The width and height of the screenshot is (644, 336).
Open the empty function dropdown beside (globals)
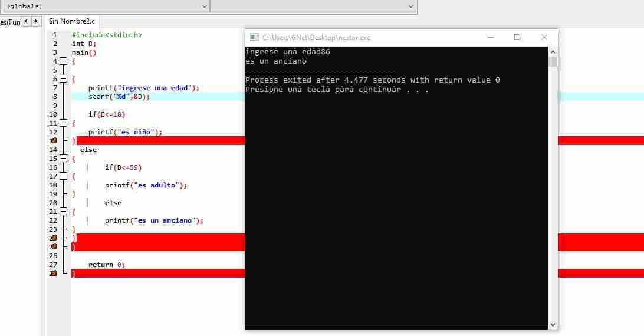coord(313,6)
